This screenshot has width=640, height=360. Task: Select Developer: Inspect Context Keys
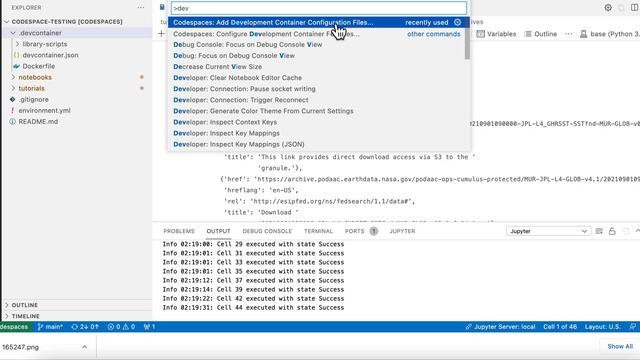coord(316,122)
